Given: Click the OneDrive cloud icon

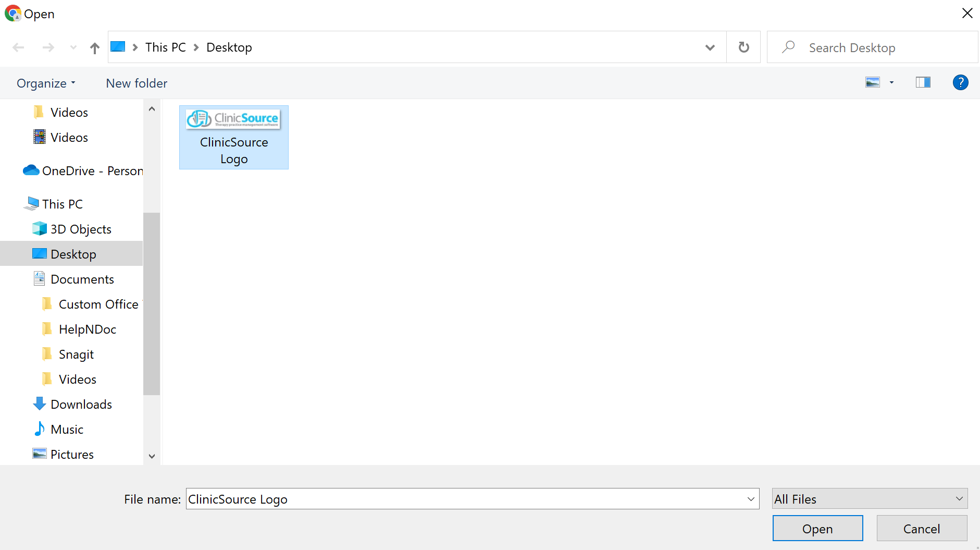Looking at the screenshot, I should 31,170.
